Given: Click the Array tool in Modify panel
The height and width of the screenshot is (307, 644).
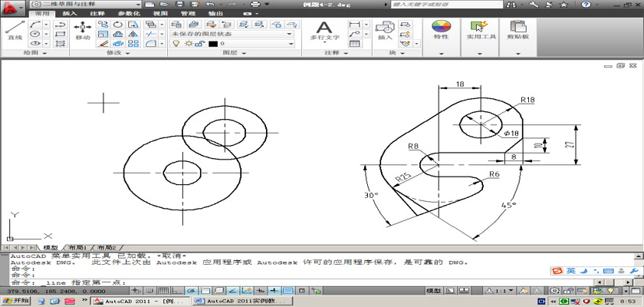Looking at the screenshot, I should [x=133, y=43].
